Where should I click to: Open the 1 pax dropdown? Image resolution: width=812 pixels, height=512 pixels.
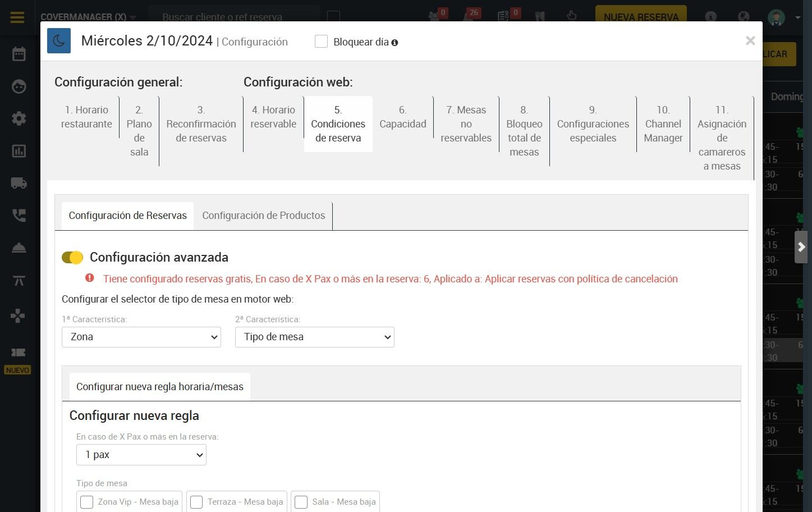coord(141,455)
